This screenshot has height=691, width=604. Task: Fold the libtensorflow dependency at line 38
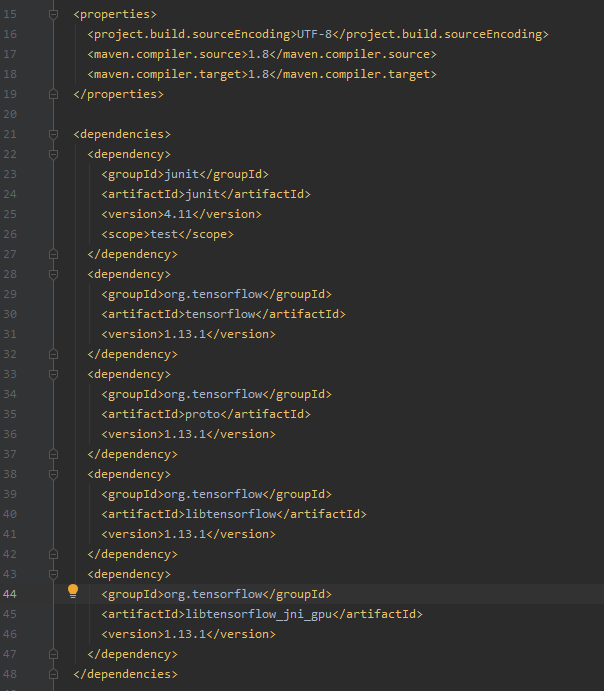coord(53,475)
